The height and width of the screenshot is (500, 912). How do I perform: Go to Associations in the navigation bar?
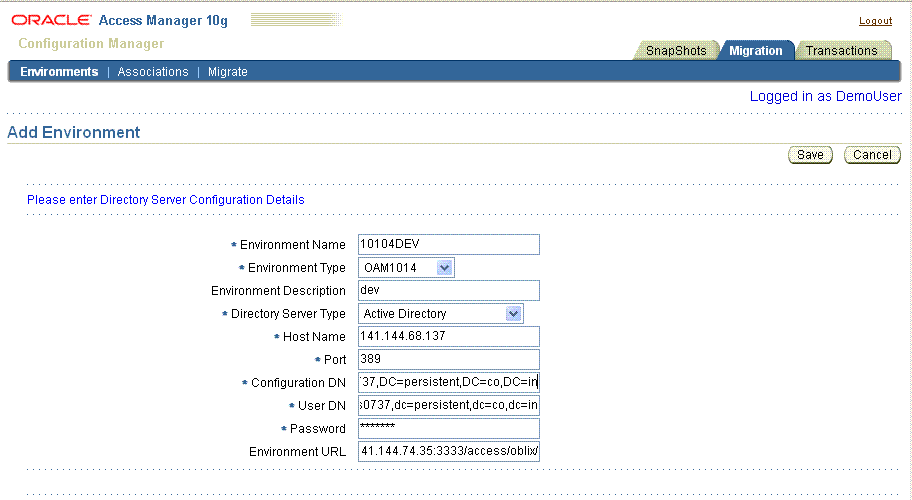(x=153, y=72)
